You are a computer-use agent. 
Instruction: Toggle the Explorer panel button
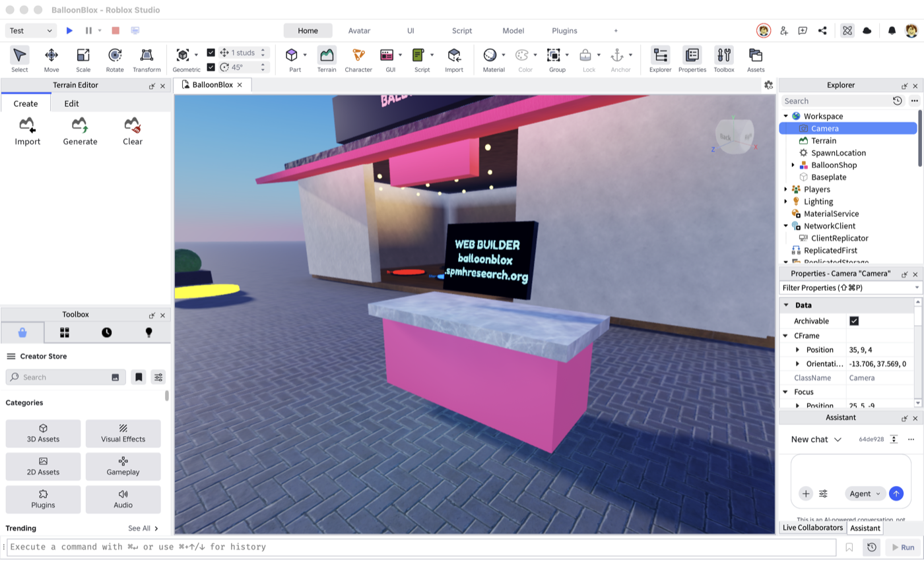660,59
